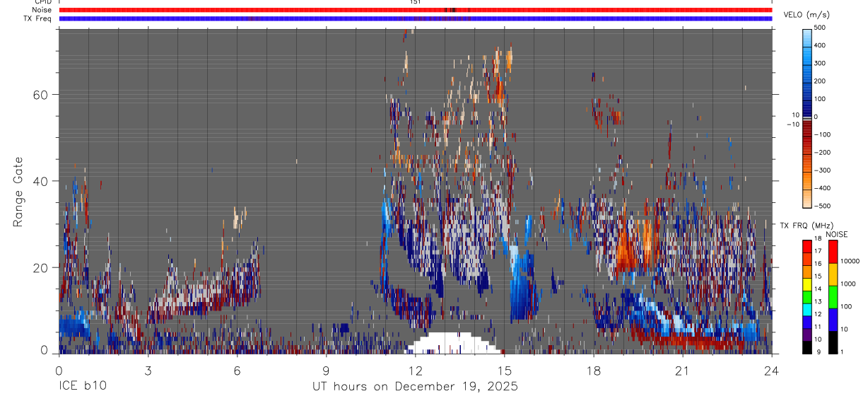Click the 'TX FRQ (MHz)' legend title
868x401 pixels.
pyautogui.click(x=806, y=225)
